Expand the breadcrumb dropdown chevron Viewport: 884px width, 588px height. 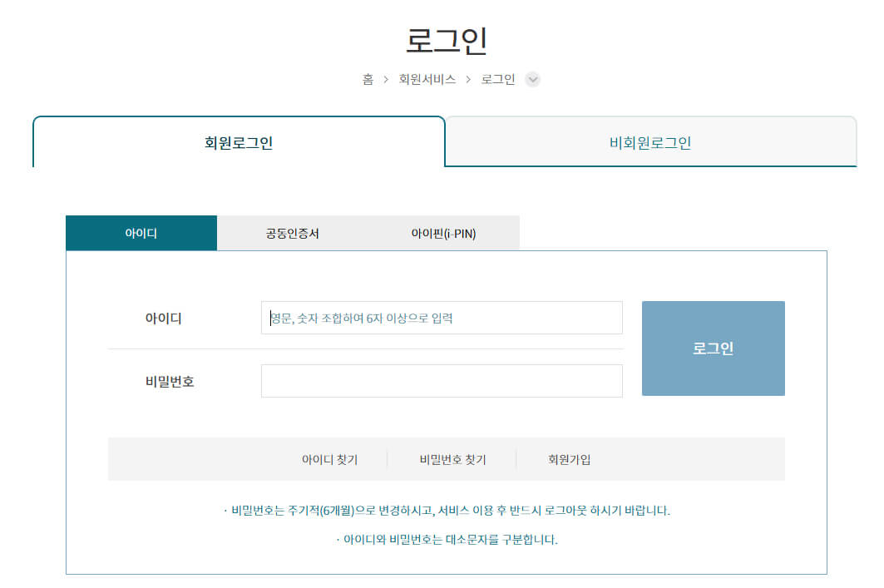pos(532,80)
